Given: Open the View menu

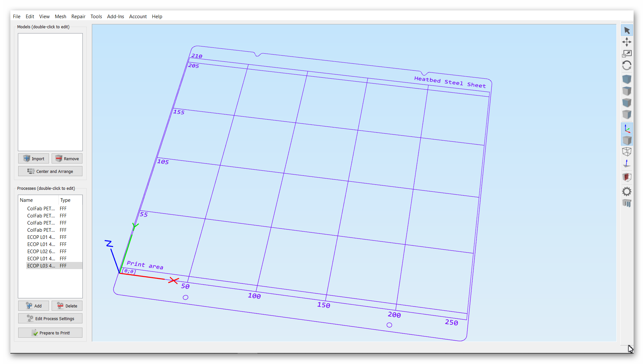Looking at the screenshot, I should click(44, 16).
